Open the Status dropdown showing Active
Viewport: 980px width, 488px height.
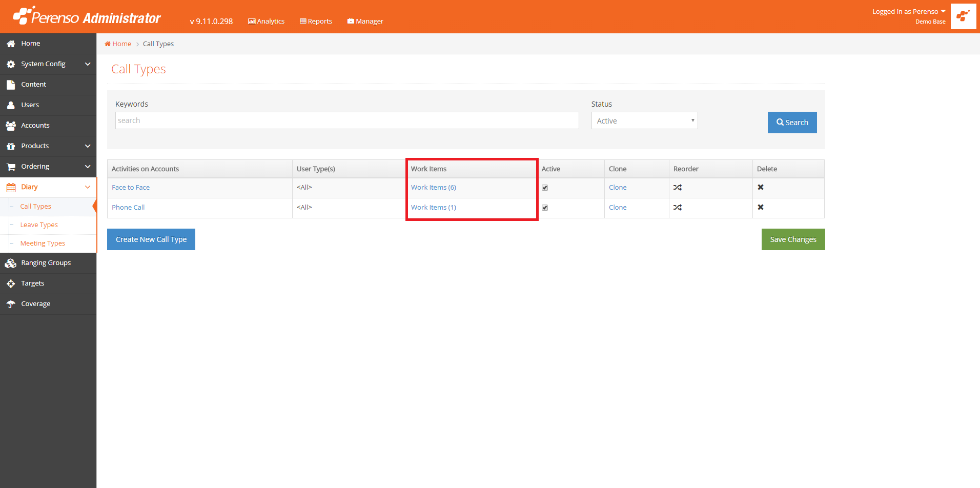pyautogui.click(x=644, y=120)
